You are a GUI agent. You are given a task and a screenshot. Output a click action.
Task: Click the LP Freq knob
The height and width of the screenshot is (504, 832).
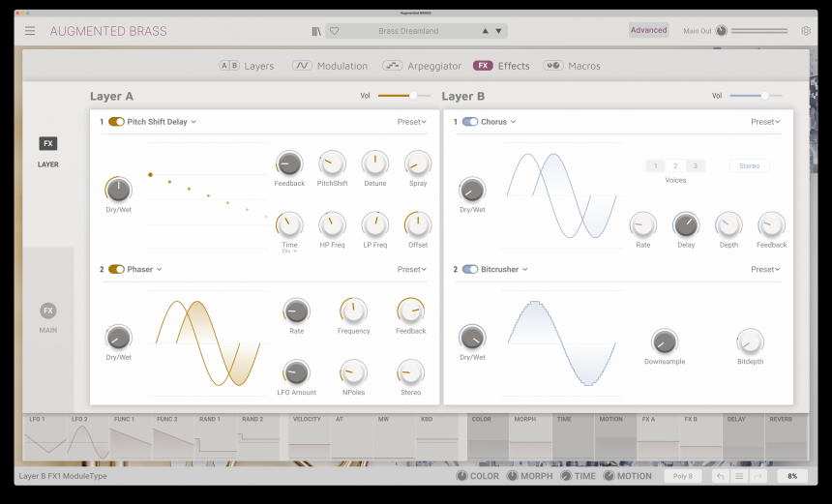pyautogui.click(x=375, y=225)
